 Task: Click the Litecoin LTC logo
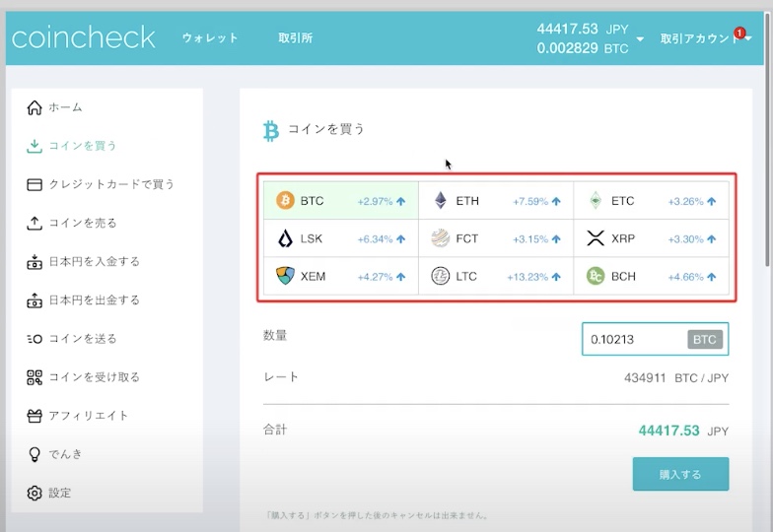click(x=440, y=276)
